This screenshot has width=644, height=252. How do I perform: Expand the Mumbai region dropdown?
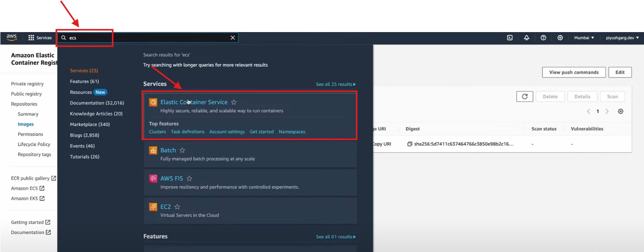(x=584, y=38)
